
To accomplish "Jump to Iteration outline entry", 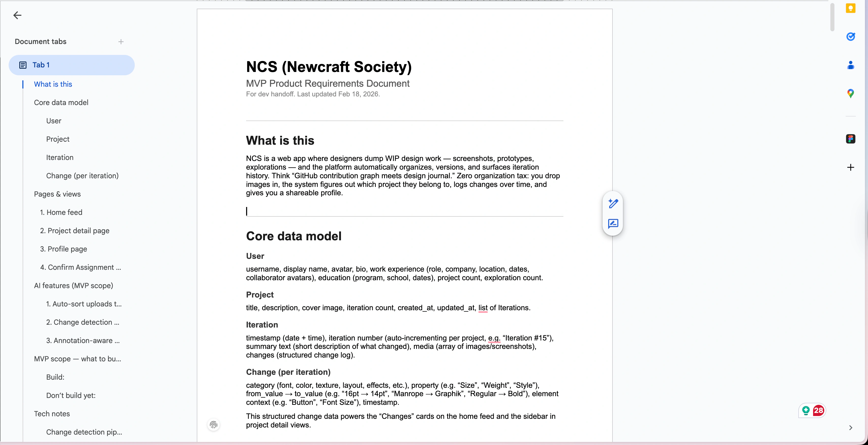I will click(x=60, y=157).
